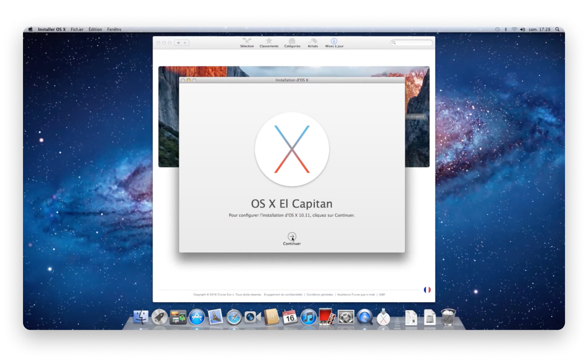Open the Downloads stack in Dock

(429, 317)
